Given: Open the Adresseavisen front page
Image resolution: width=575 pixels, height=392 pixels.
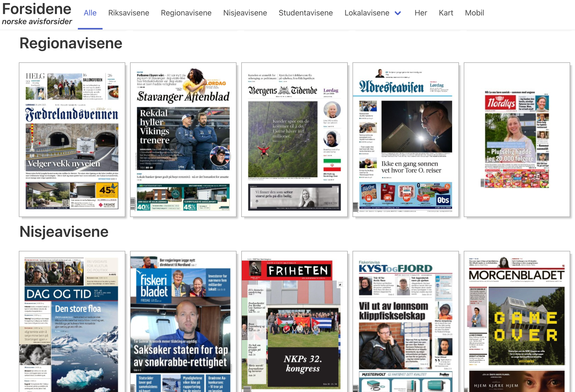Looking at the screenshot, I should 406,140.
